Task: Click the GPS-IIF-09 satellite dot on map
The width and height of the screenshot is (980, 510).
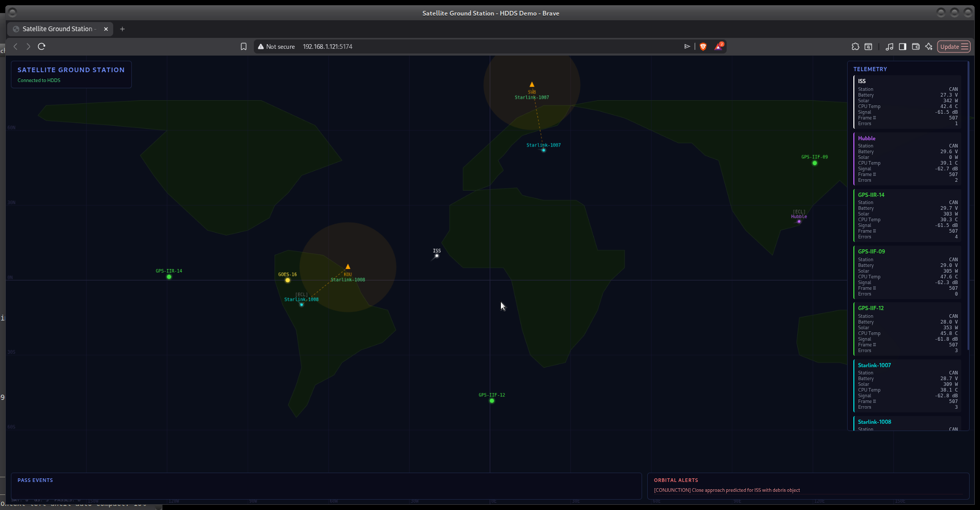Action: click(814, 163)
